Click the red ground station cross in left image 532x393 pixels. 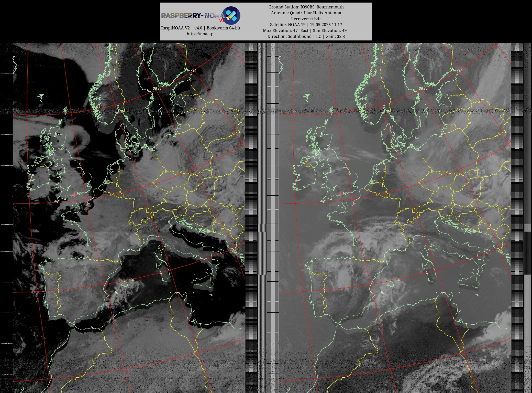pos(74,194)
